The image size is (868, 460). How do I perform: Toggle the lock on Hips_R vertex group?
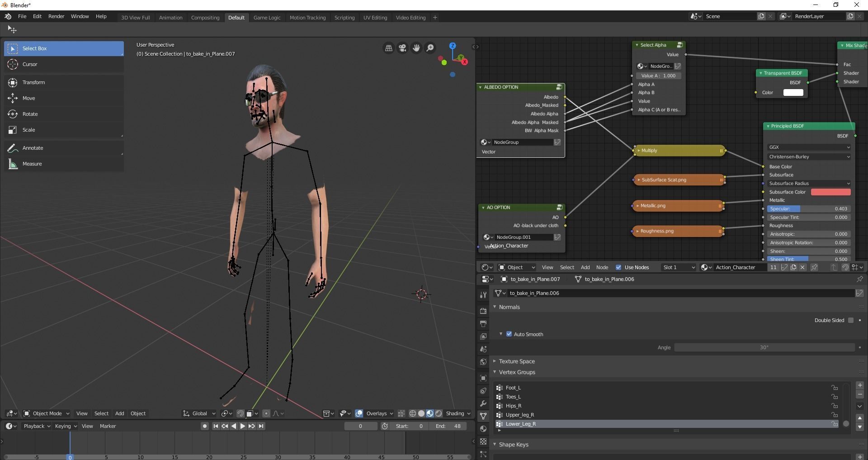click(834, 406)
